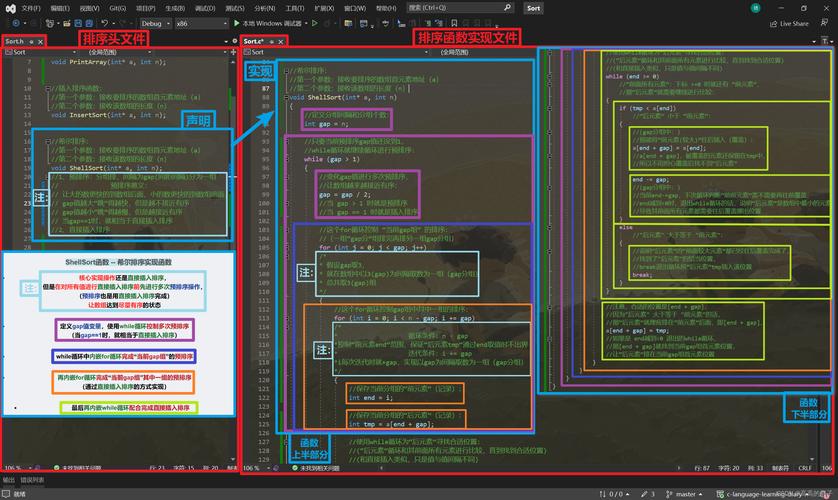This screenshot has width=838, height=500.
Task: Collapse the 希尔排序 comment block in Sort.c
Action: [x=286, y=71]
